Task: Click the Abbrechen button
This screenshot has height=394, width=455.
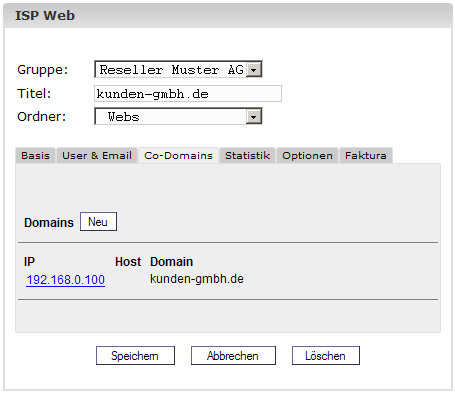Action: pyautogui.click(x=233, y=356)
